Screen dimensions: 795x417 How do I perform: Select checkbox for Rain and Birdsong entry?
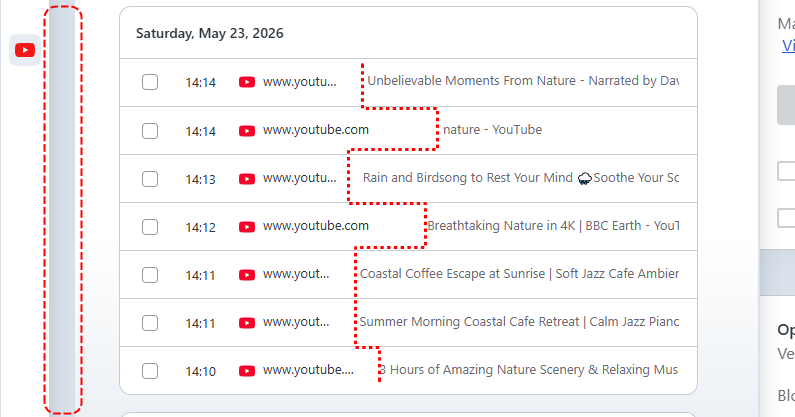click(x=150, y=179)
